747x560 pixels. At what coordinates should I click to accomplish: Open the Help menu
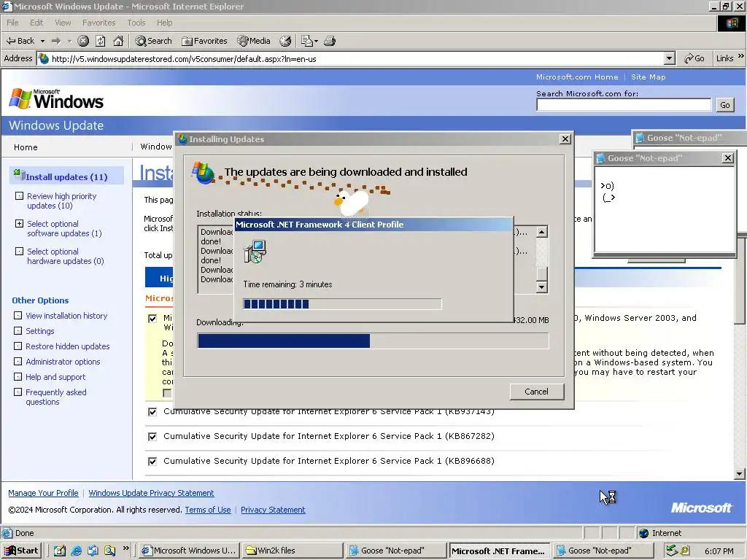[164, 23]
